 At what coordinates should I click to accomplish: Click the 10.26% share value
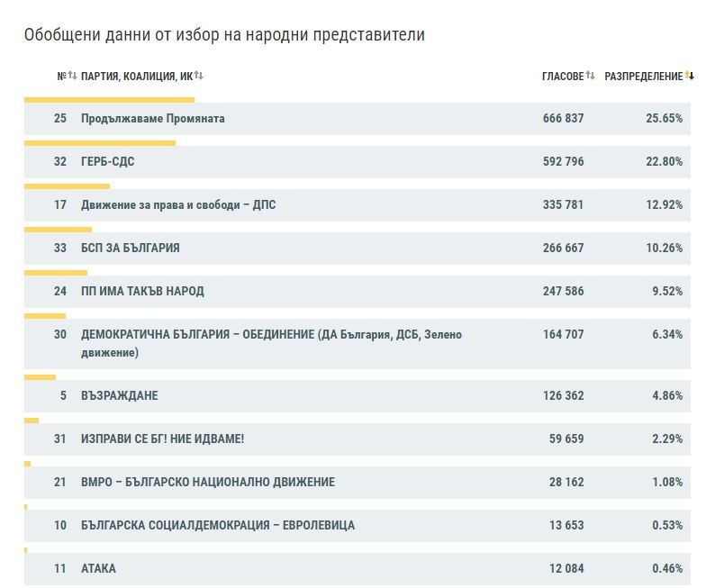[665, 249]
